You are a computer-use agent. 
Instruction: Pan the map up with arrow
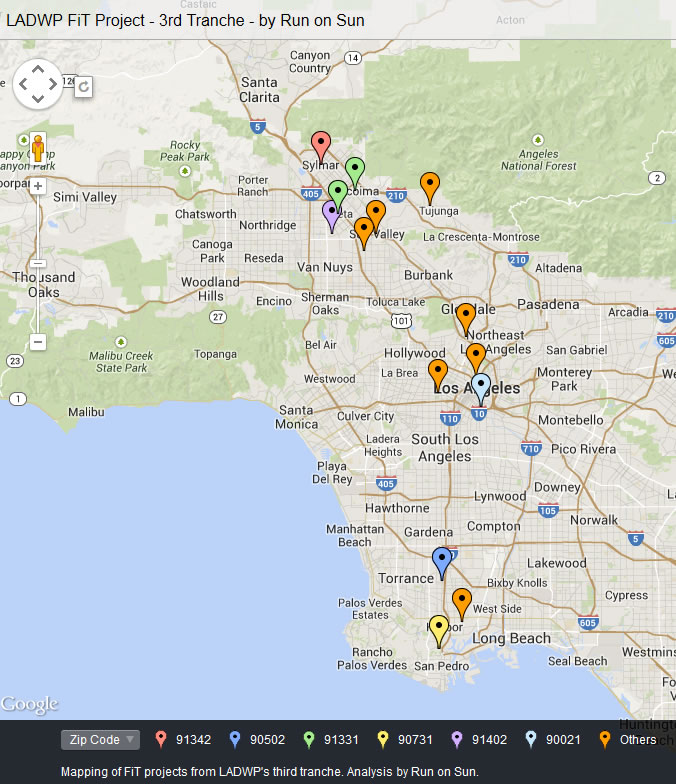click(x=38, y=68)
